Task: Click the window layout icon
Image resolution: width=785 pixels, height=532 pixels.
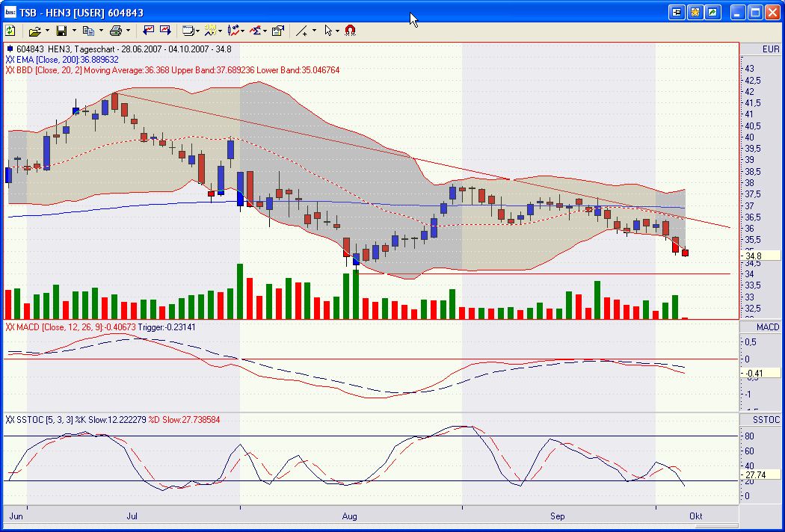Action: (x=188, y=31)
